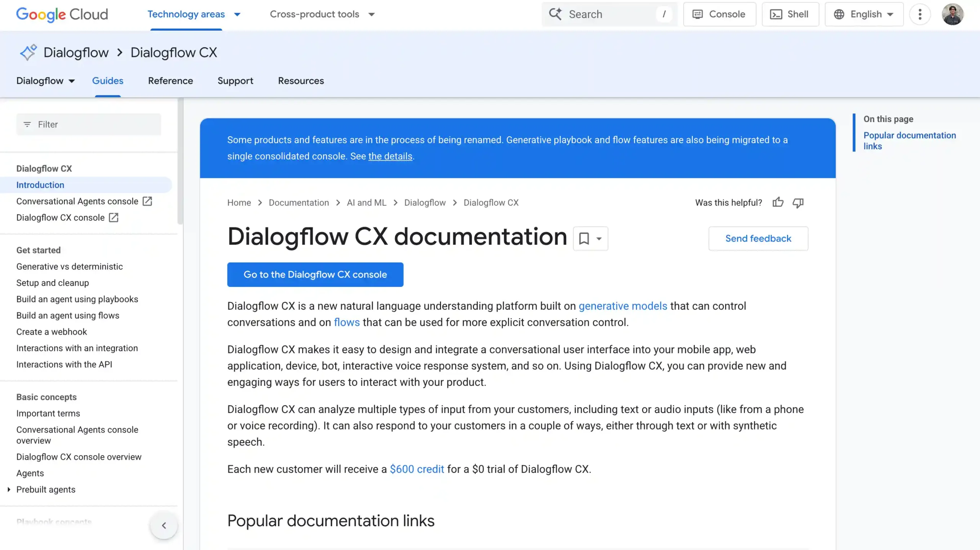Open the Google Cloud Console

[719, 14]
